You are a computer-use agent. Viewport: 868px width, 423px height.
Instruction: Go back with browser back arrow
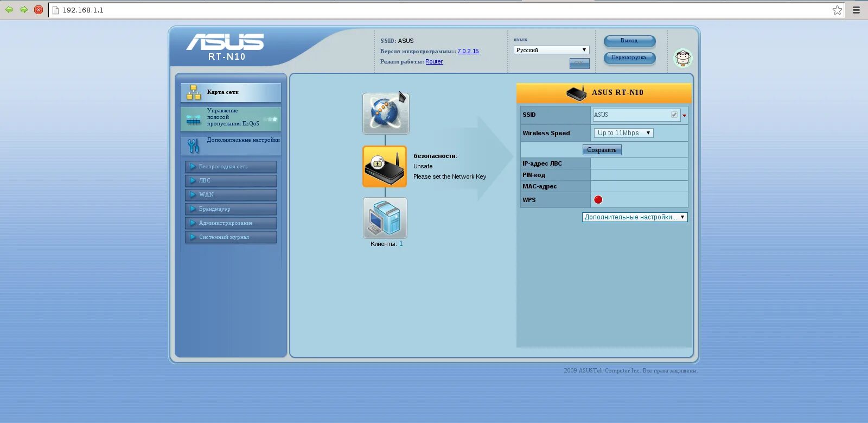coord(9,9)
